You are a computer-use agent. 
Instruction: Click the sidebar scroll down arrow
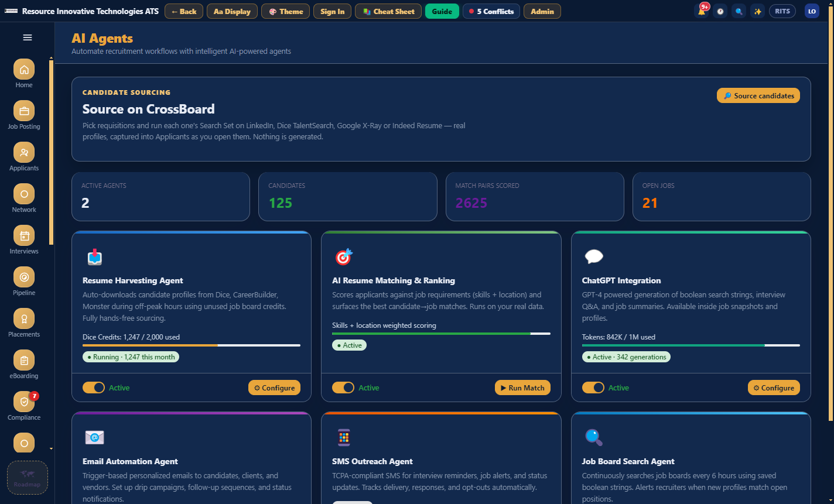click(51, 449)
